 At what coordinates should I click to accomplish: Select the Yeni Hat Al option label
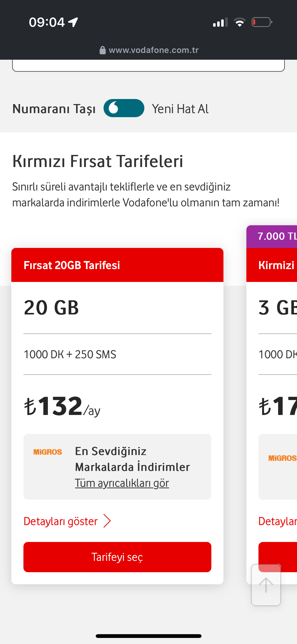[180, 109]
